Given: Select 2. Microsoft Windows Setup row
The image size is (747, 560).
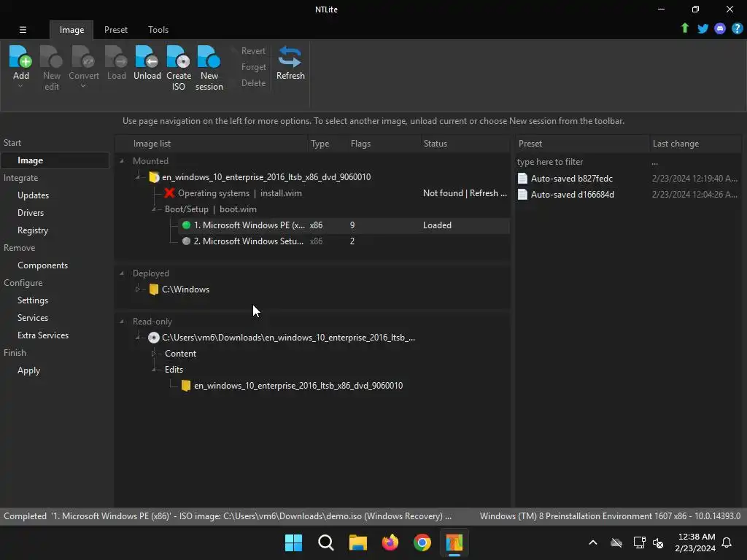Looking at the screenshot, I should click(344, 241).
